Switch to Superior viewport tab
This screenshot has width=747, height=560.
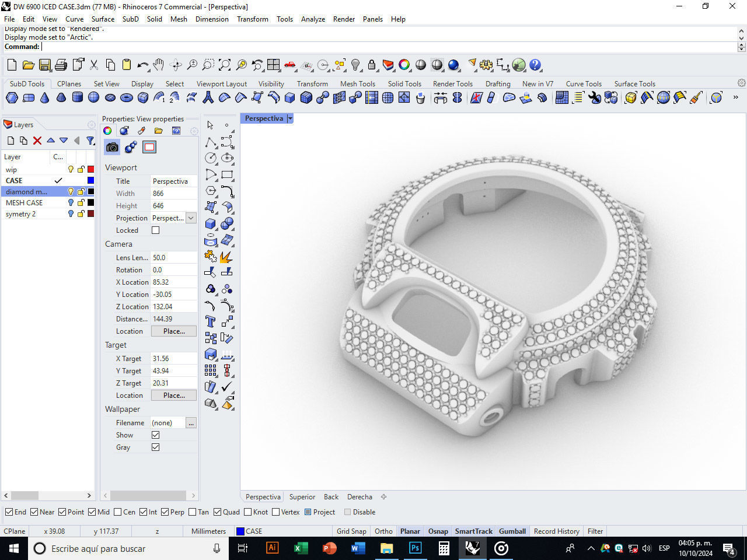coord(302,497)
